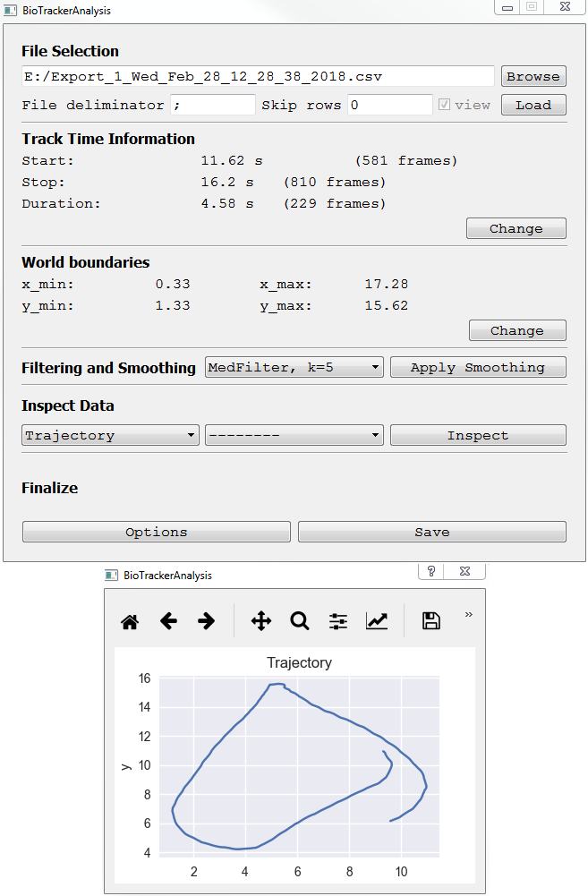Click the CSV file path field

coord(258,77)
